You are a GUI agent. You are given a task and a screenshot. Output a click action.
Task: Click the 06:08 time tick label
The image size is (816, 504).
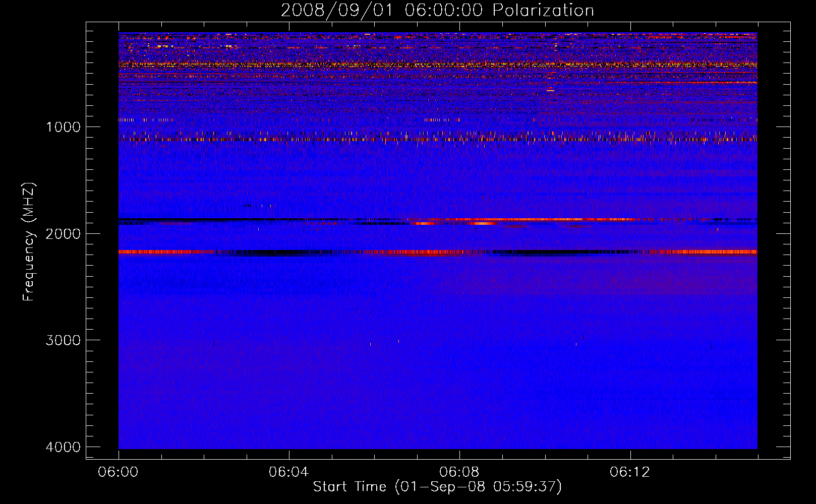[x=459, y=472]
